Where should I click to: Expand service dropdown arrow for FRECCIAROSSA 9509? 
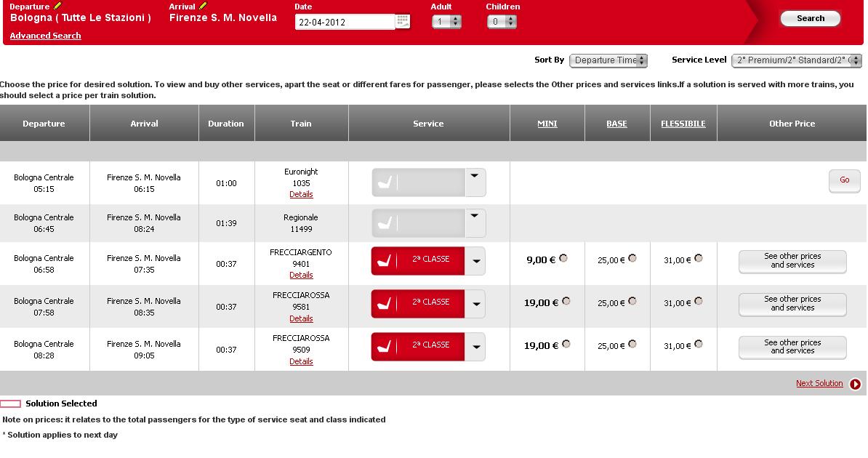point(475,347)
